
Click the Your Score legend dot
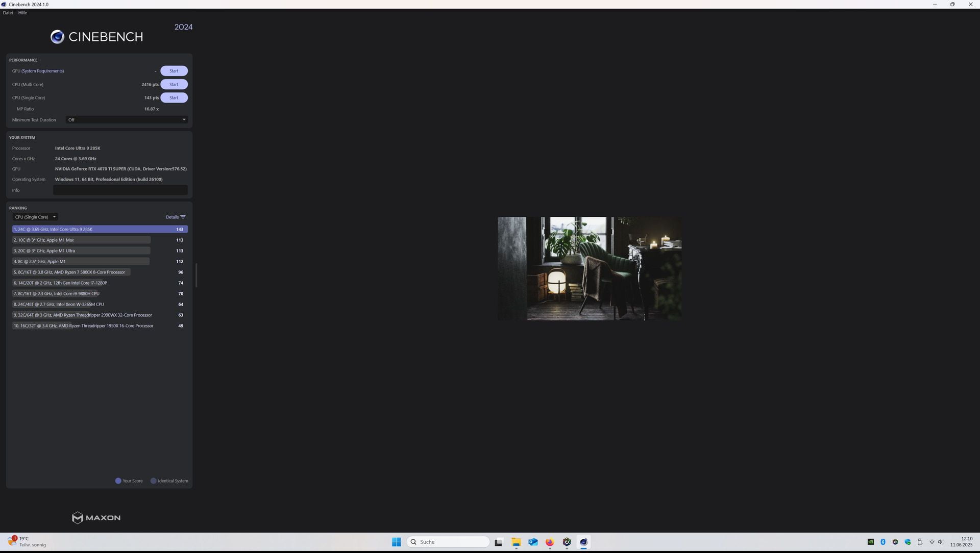118,481
